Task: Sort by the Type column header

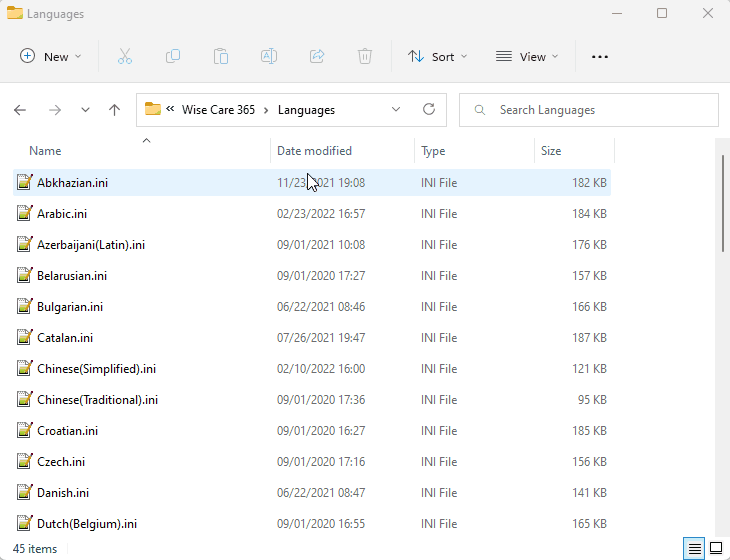Action: pos(433,151)
